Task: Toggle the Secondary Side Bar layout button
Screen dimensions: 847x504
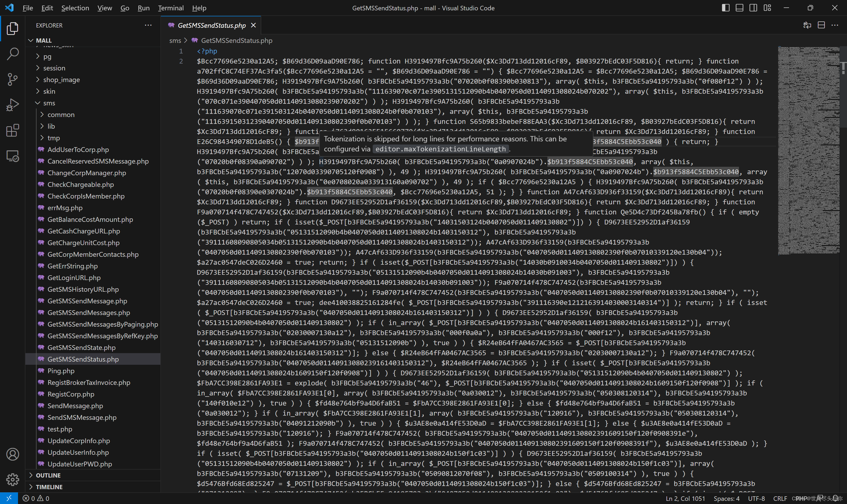Action: click(753, 8)
